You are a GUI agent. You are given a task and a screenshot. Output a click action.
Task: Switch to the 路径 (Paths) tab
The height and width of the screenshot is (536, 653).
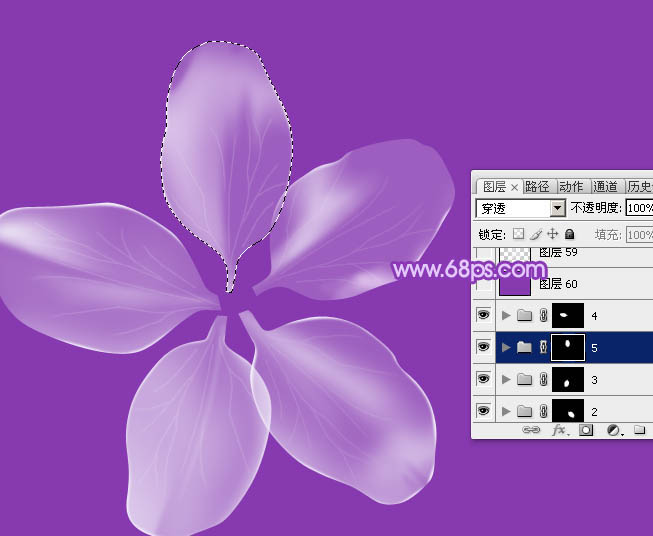537,186
